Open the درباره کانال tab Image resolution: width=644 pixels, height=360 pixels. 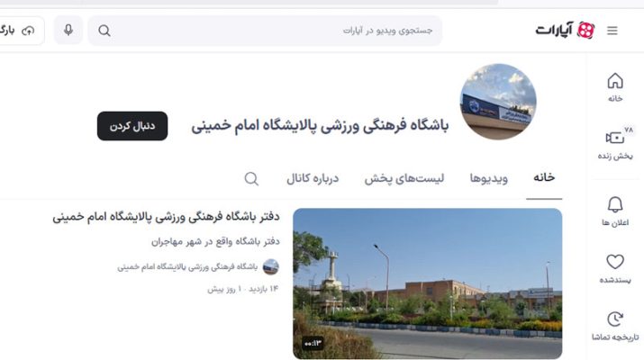[313, 178]
